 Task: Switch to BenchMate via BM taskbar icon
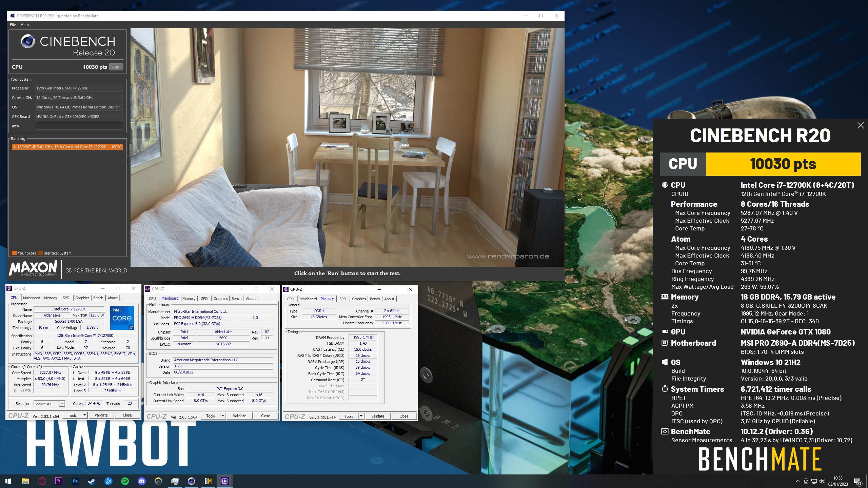(208, 481)
